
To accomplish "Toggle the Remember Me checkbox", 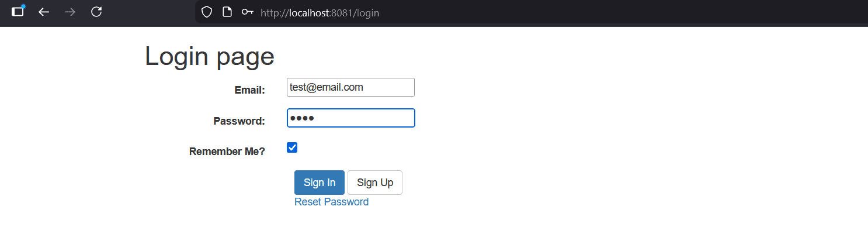I will coord(292,147).
